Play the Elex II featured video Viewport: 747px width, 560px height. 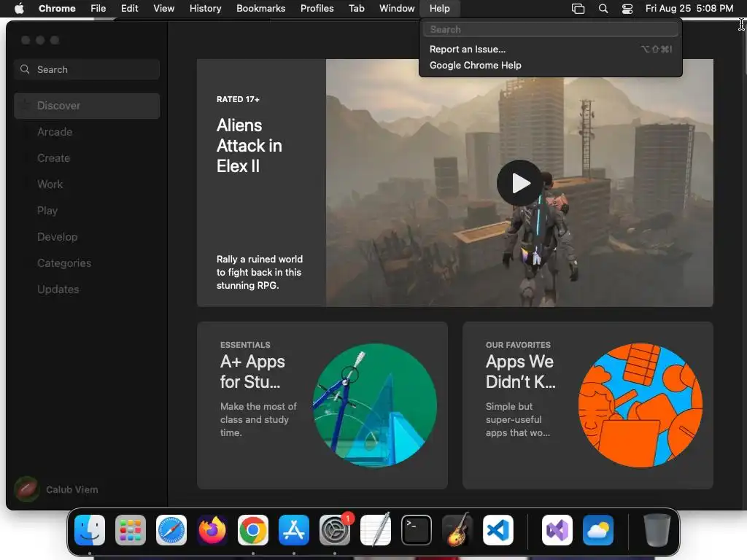(x=519, y=183)
